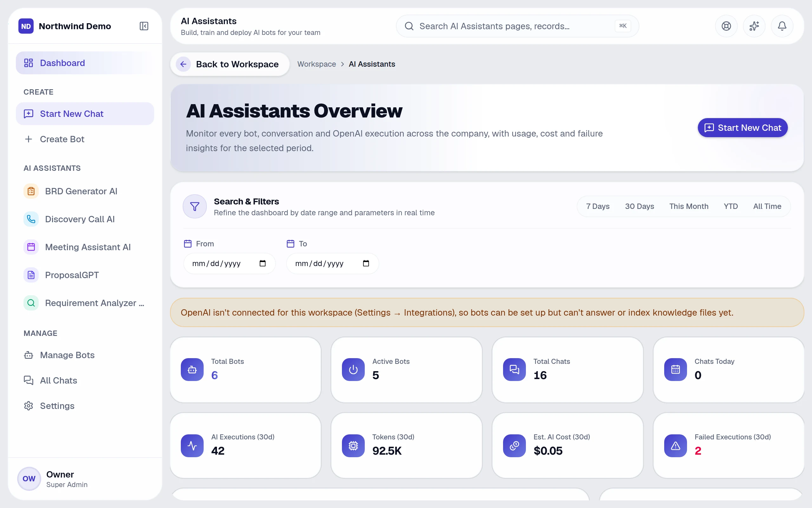Open the To date calendar picker
This screenshot has height=508, width=812.
(x=366, y=264)
